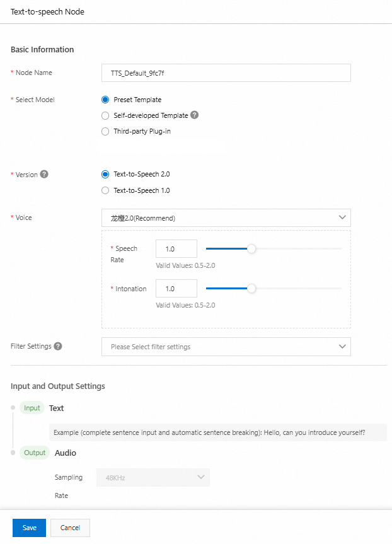The image size is (392, 544).
Task: Click the Intonation value box
Action: point(176,289)
